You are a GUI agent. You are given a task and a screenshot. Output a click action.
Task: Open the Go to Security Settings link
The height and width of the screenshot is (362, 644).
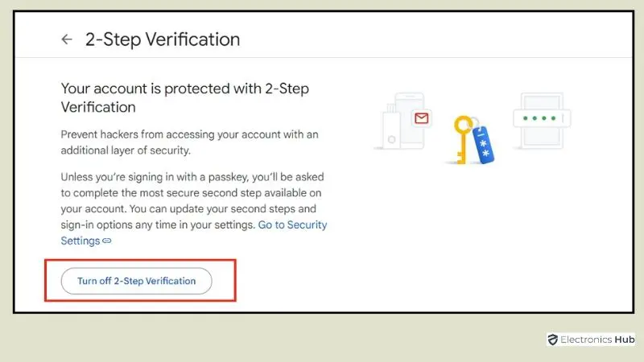(292, 225)
